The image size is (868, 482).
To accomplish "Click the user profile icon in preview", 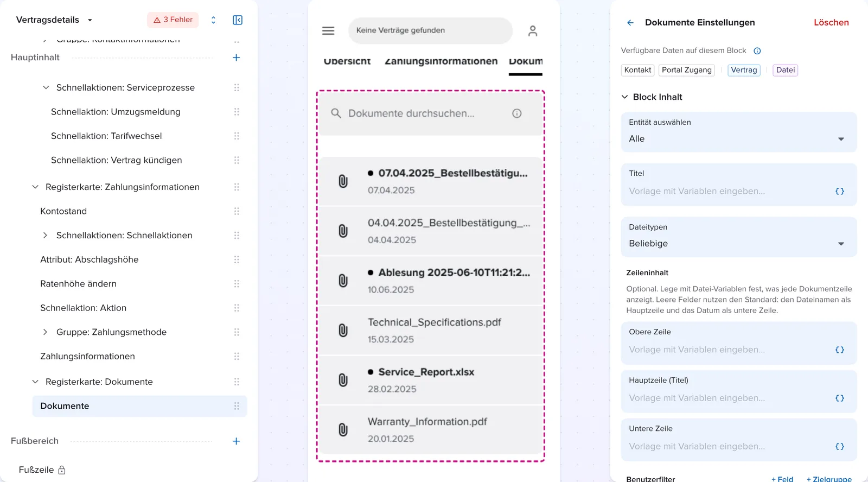I will click(x=533, y=31).
